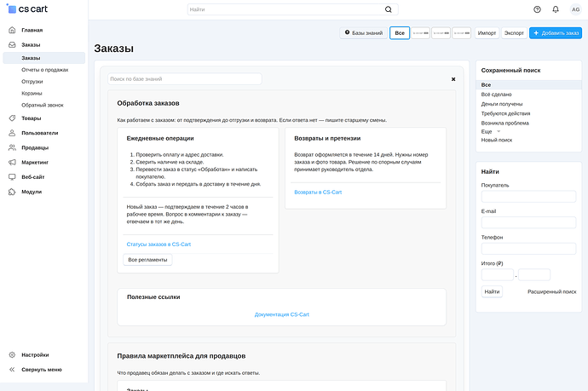Click the people icon next to Продавцы
Screen dimensions: 588x391
(12, 147)
